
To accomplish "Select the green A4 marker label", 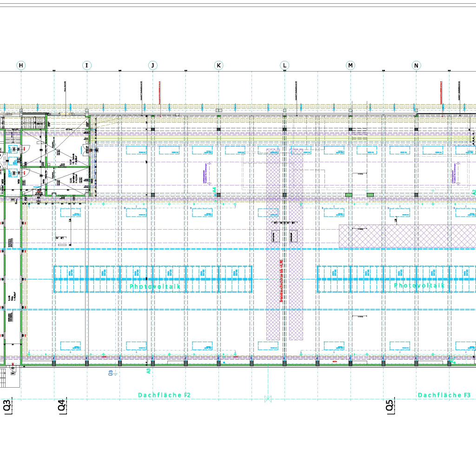I will [x=214, y=190].
